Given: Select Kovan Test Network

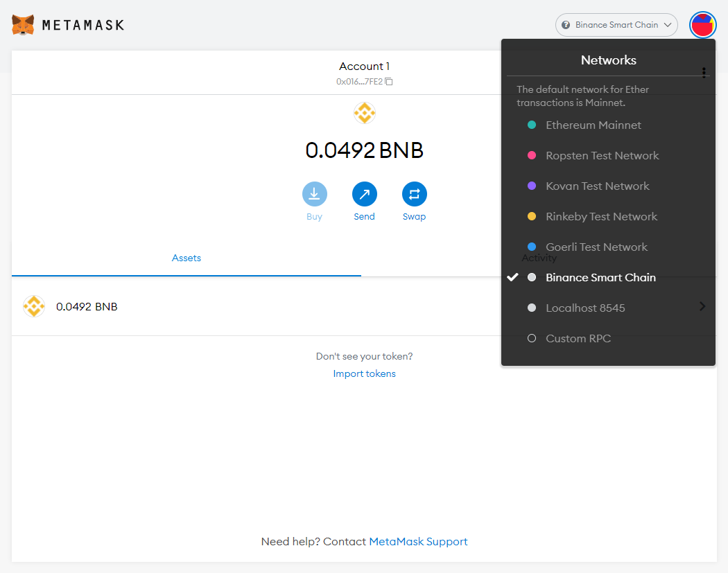Looking at the screenshot, I should [x=608, y=186].
